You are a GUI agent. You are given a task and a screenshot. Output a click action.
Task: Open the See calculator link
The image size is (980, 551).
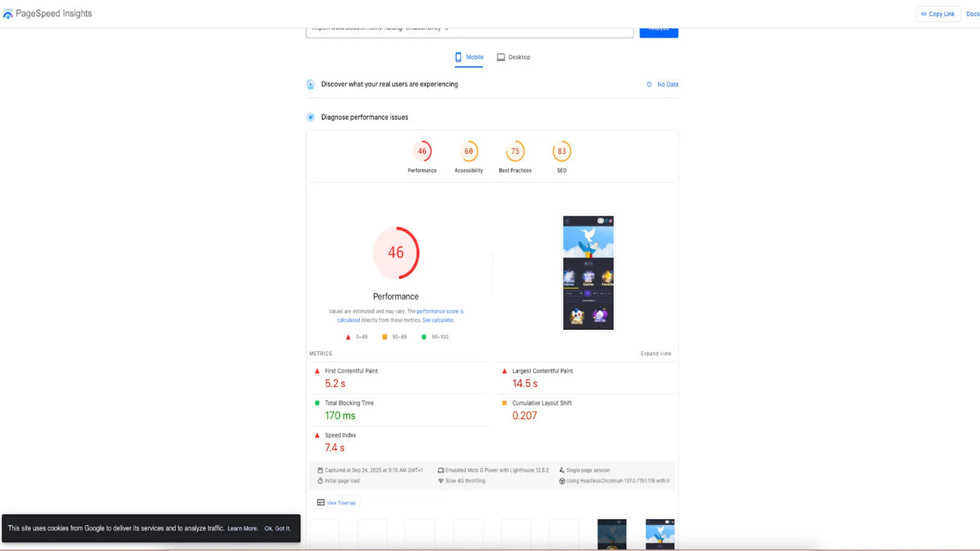438,320
